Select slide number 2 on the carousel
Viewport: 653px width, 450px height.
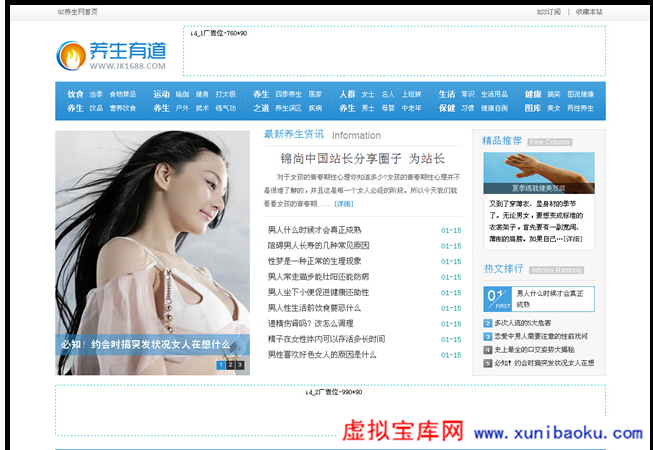230,365
